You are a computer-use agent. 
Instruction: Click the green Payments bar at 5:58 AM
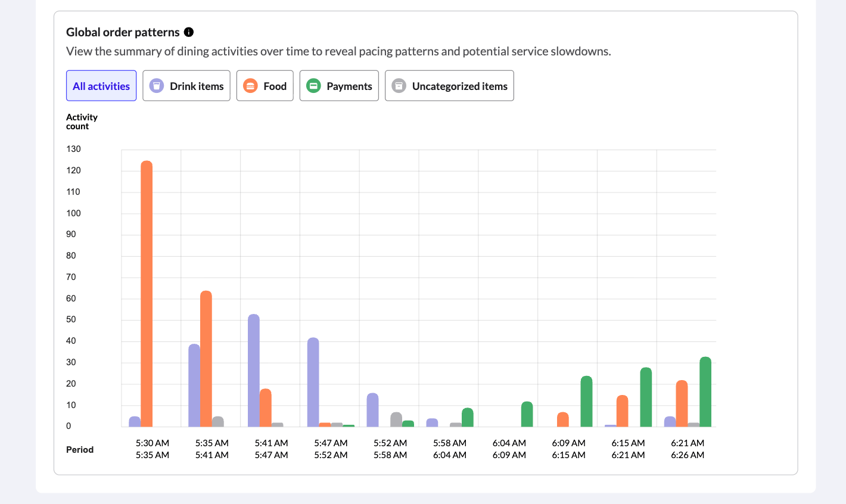[468, 418]
